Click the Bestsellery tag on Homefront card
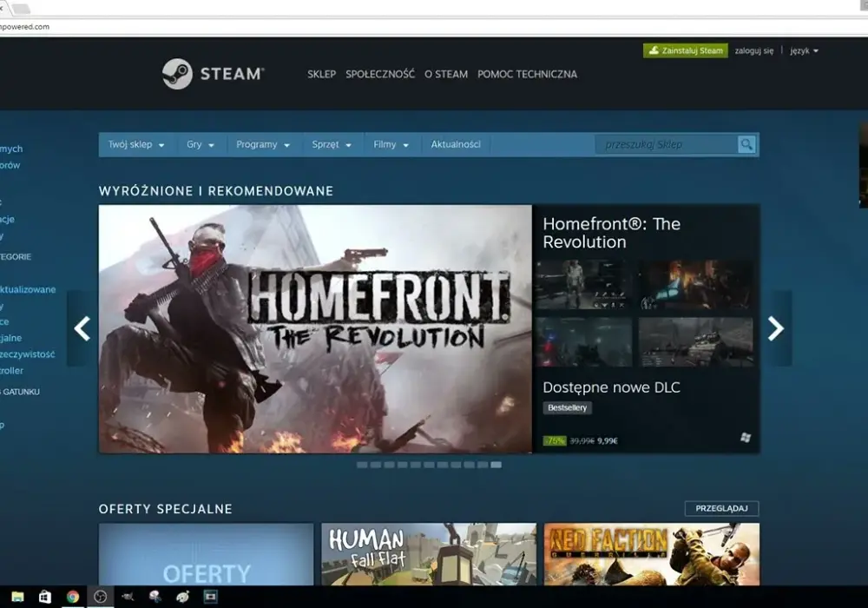The height and width of the screenshot is (608, 868). pos(568,407)
